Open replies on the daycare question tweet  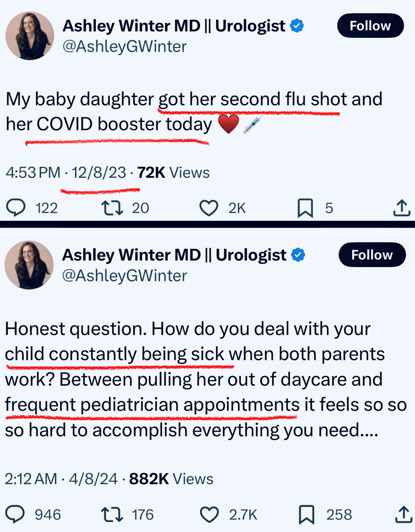point(15,514)
